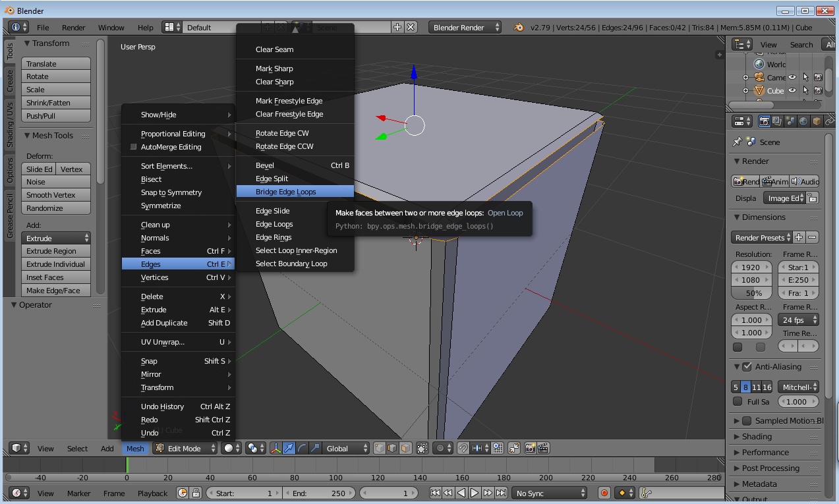
Task: Click the Cube mesh icon in outliner
Action: (759, 90)
